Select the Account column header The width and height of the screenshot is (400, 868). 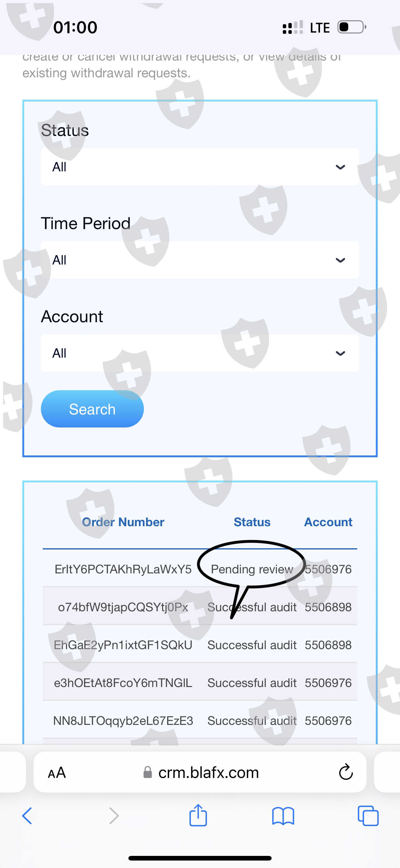[328, 522]
